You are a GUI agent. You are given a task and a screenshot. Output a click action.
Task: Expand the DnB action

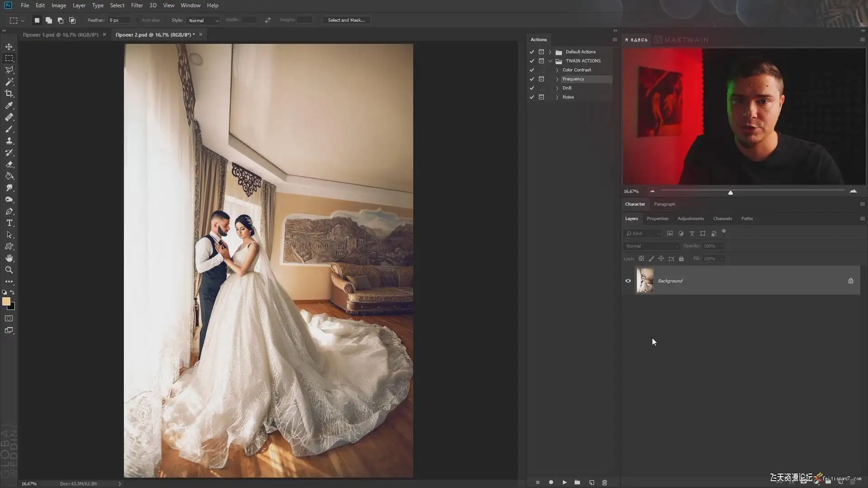click(557, 88)
